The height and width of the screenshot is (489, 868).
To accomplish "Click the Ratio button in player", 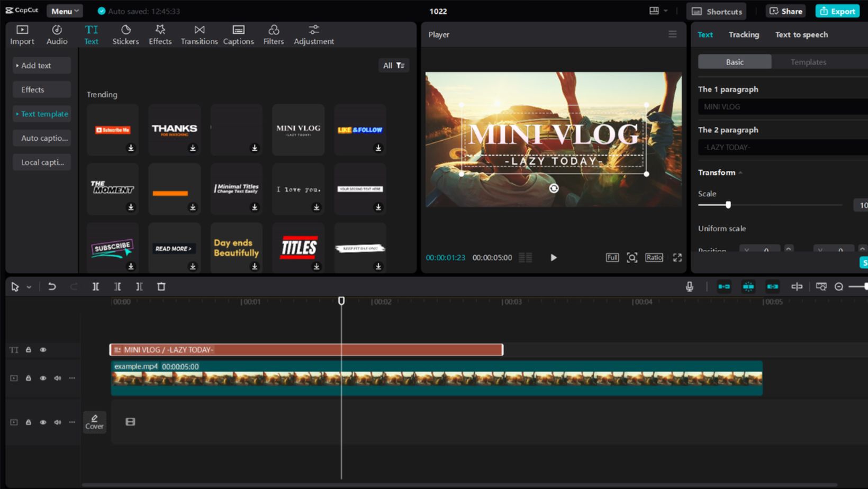I will click(654, 257).
